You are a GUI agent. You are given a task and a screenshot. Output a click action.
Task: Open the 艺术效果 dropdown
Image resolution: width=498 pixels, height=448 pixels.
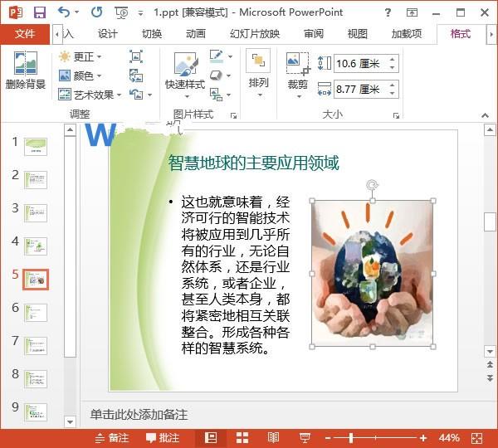90,95
